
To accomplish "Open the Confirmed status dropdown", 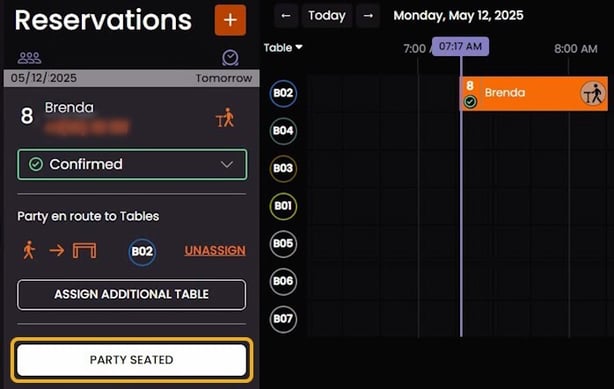I will click(x=132, y=165).
